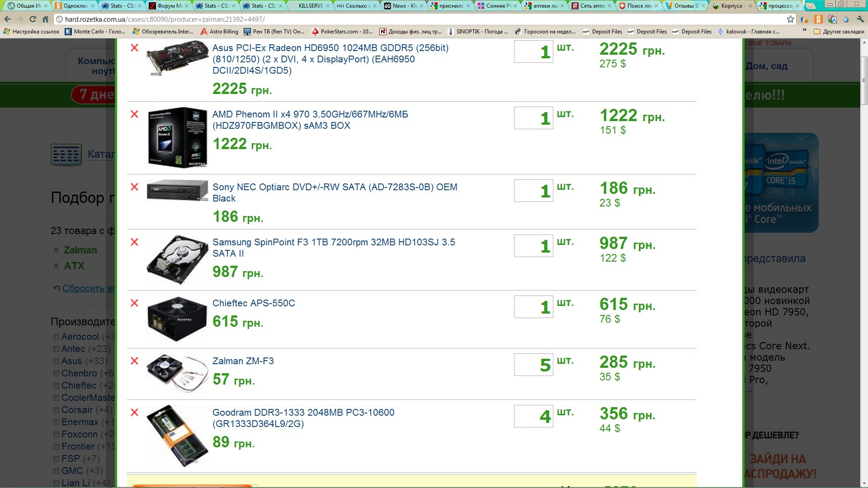868x488 pixels.
Task: Open the Odnoklassniki extension icon in toolbar
Action: pyautogui.click(x=818, y=19)
